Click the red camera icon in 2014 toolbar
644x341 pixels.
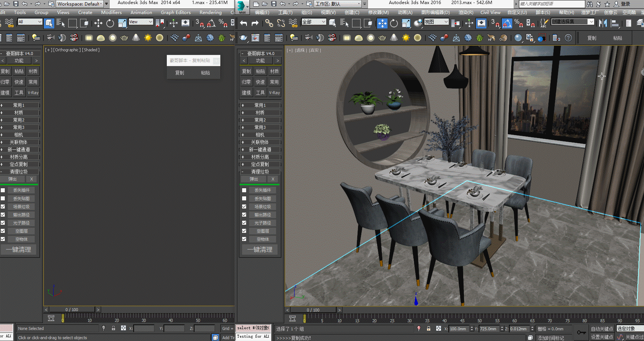(x=74, y=38)
